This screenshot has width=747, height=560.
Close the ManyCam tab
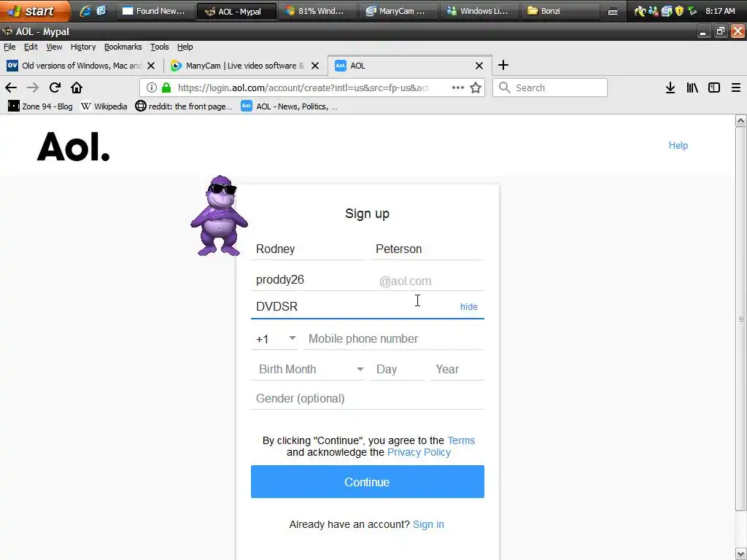click(x=315, y=66)
